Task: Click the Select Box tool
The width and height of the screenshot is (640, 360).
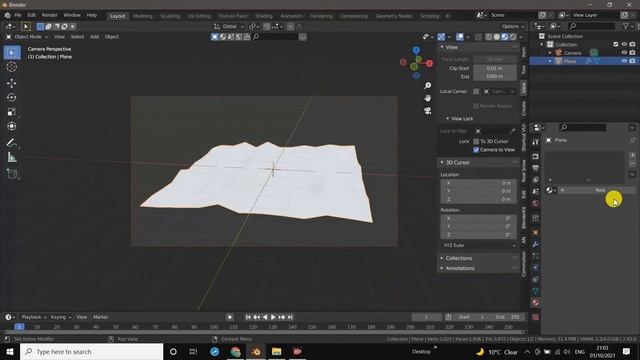Action: (x=11, y=53)
